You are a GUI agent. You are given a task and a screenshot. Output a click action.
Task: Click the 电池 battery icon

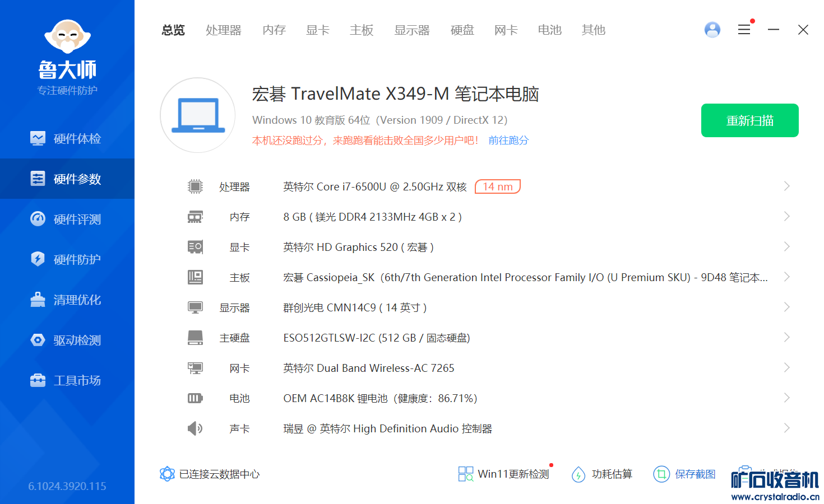[x=195, y=398]
